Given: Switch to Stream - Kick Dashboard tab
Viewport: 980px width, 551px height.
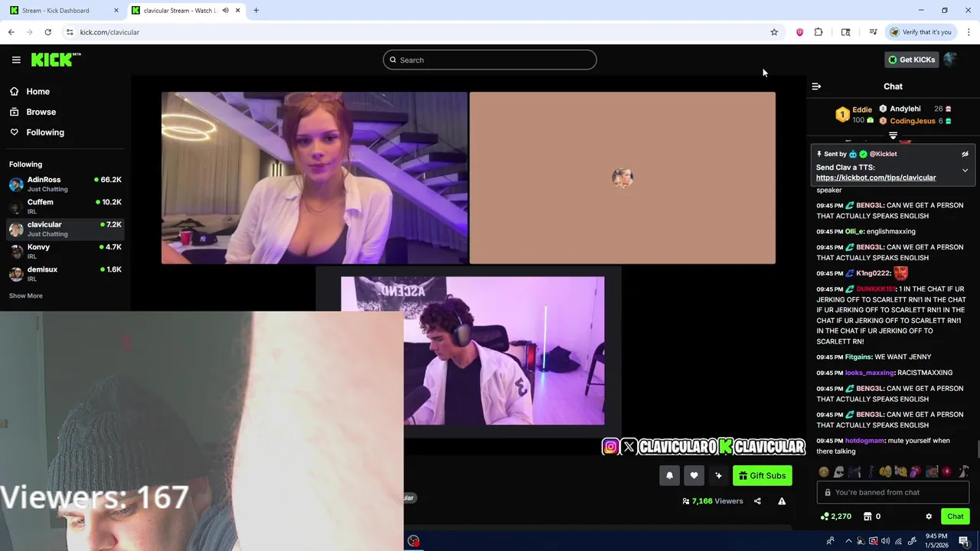Looking at the screenshot, I should [64, 11].
